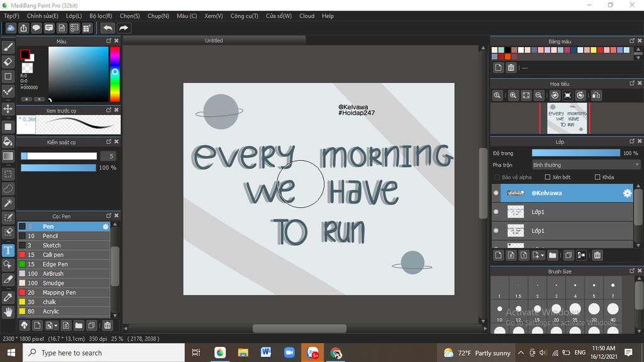This screenshot has height=362, width=644.
Task: Open File Explorer from the taskbar
Action: point(243,353)
